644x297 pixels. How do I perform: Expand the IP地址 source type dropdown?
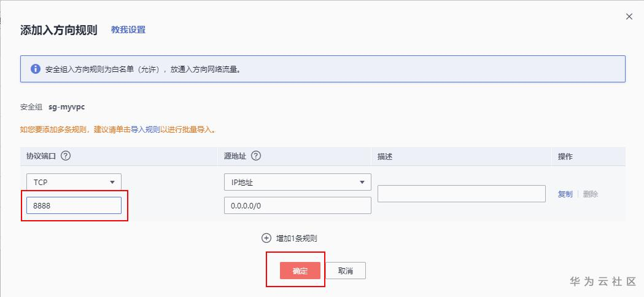pos(297,182)
